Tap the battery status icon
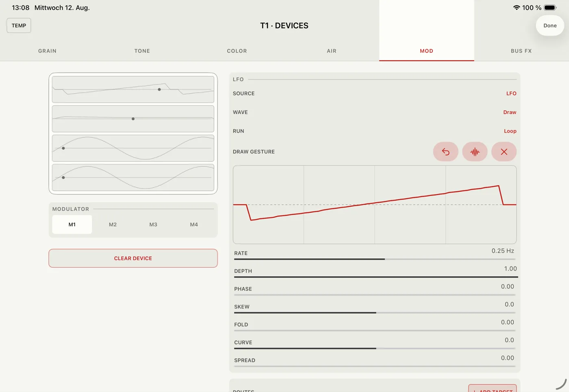Image resolution: width=569 pixels, height=392 pixels. (x=550, y=8)
